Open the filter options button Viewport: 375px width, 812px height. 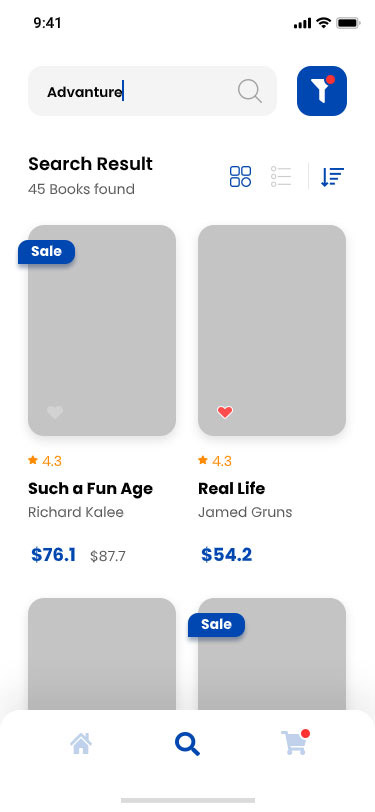[322, 91]
